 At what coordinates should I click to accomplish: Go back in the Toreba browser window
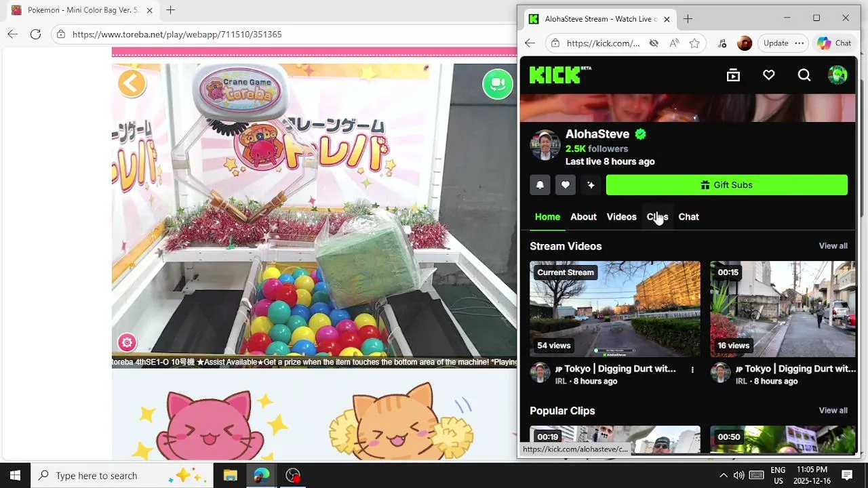click(x=12, y=34)
